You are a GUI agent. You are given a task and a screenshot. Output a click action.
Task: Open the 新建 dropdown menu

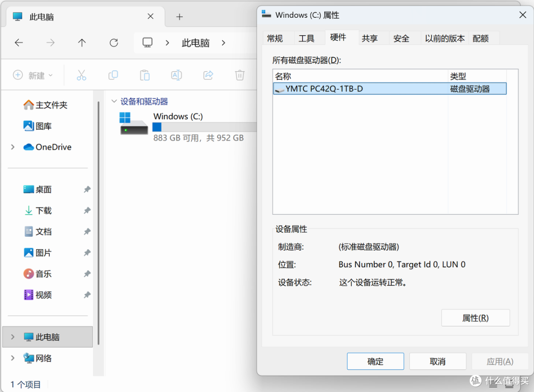click(x=33, y=75)
